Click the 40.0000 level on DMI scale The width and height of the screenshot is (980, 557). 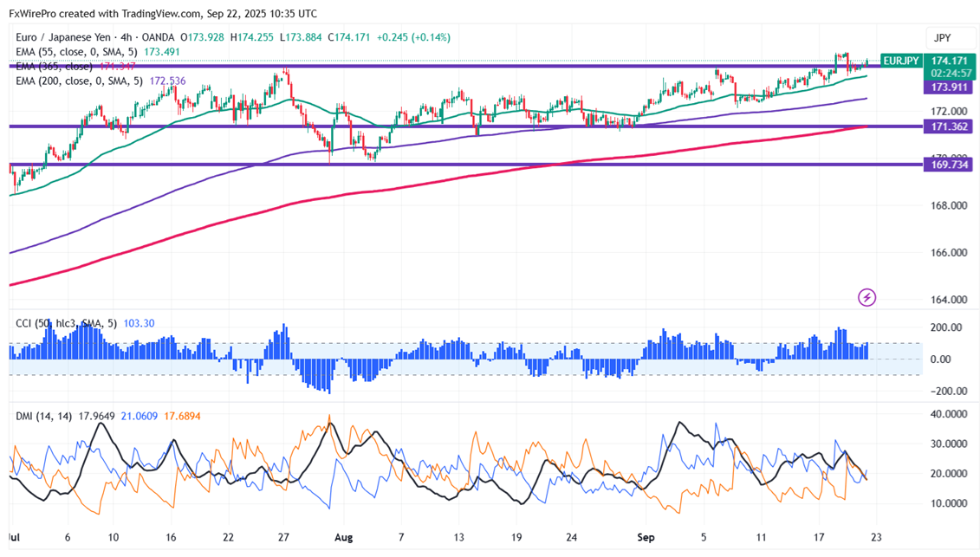(950, 414)
